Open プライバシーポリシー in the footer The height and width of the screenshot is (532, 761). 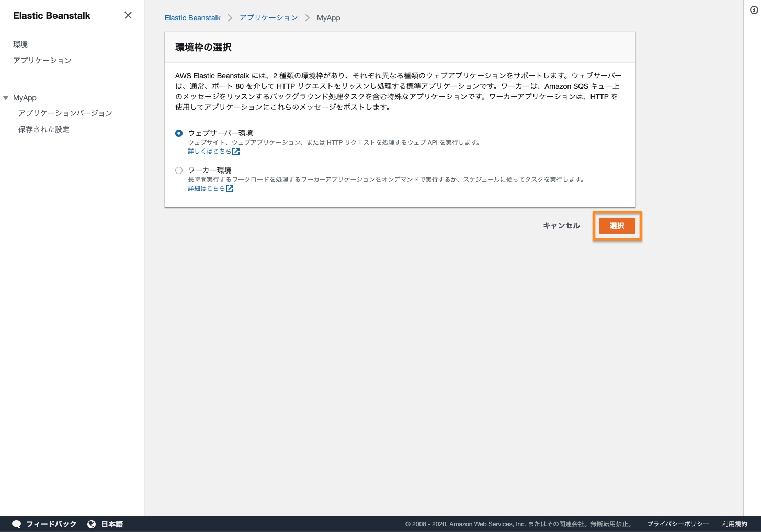coord(678,524)
